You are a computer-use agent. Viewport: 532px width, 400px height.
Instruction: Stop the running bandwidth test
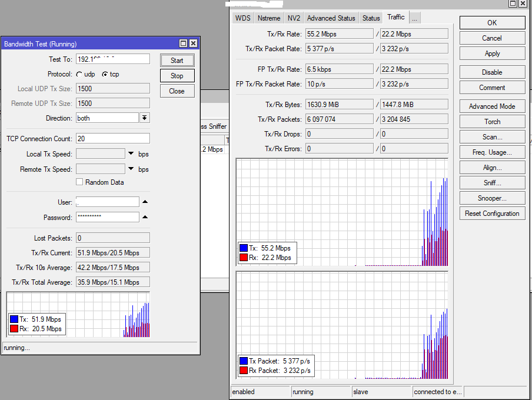pyautogui.click(x=177, y=76)
